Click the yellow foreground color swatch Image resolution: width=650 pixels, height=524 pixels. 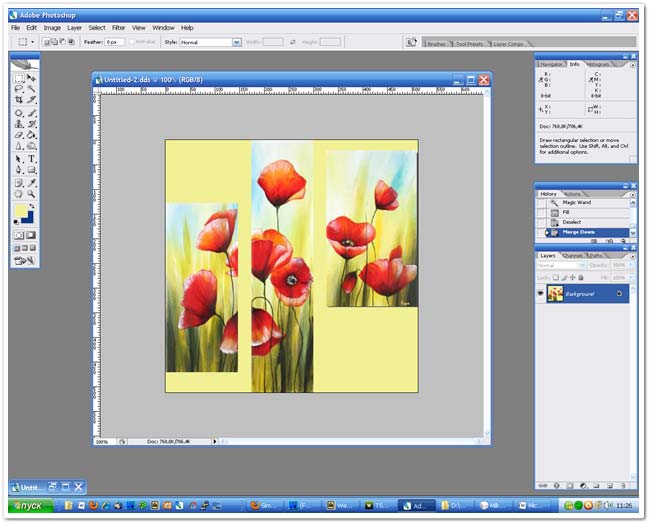pos(20,212)
